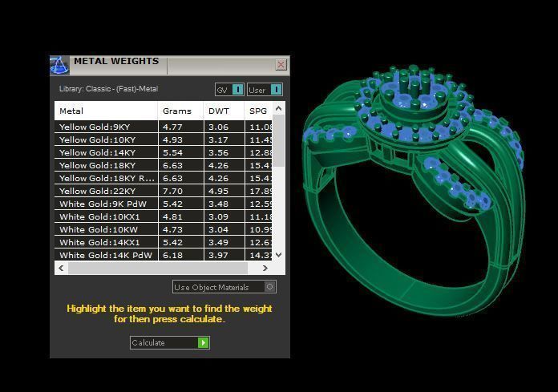The height and width of the screenshot is (392, 558).
Task: Select the Yellow Gold:18KY R... row
Action: (x=164, y=178)
